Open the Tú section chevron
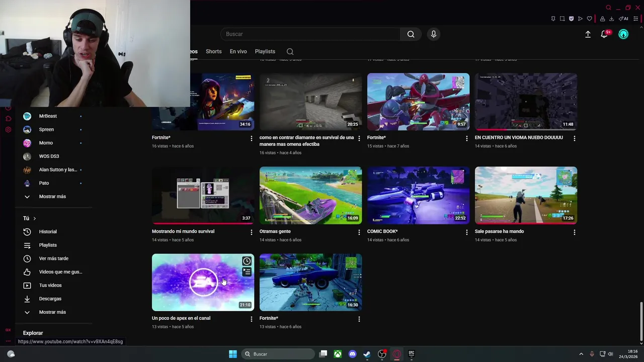The image size is (644, 362). coord(34,218)
